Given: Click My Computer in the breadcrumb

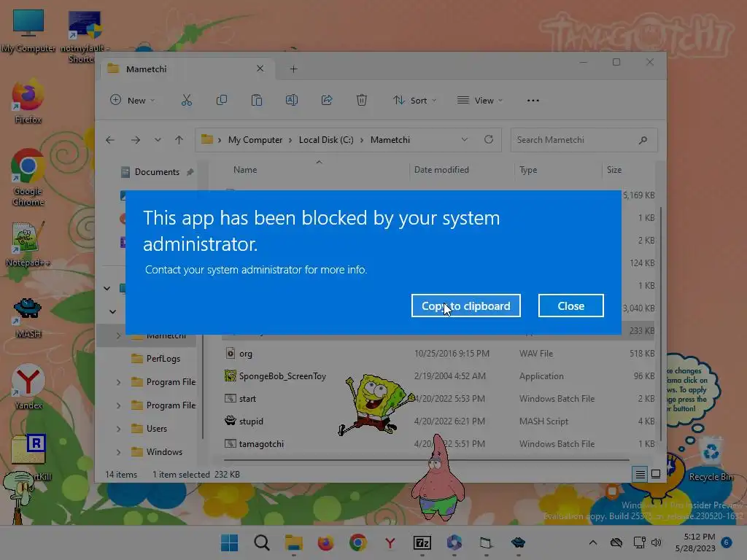Looking at the screenshot, I should pyautogui.click(x=255, y=140).
